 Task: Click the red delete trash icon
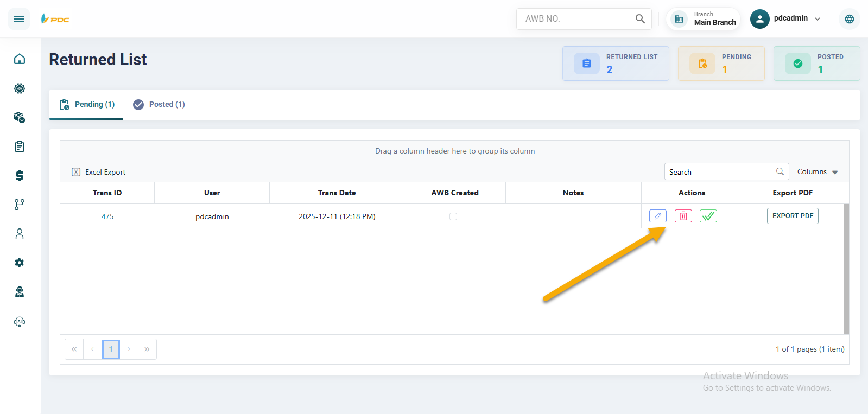point(683,216)
